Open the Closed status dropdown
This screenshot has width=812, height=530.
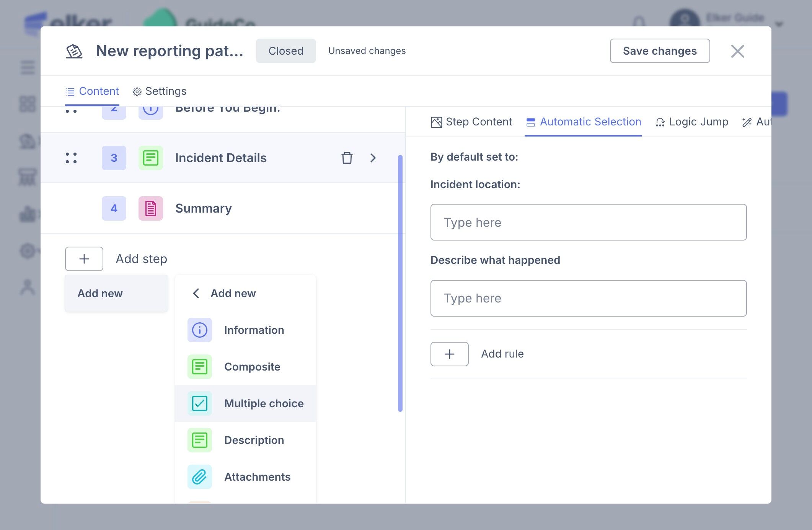pyautogui.click(x=286, y=51)
